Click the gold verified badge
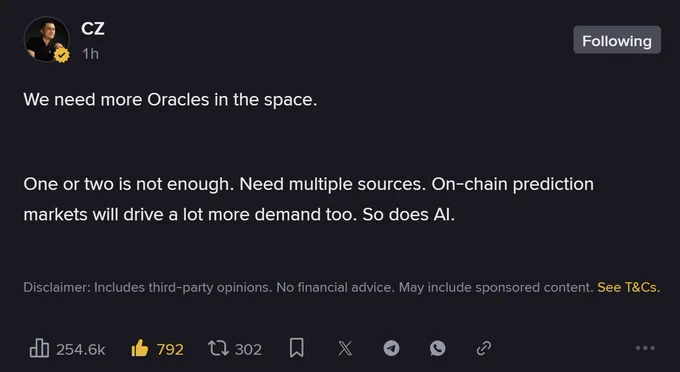 pos(62,55)
